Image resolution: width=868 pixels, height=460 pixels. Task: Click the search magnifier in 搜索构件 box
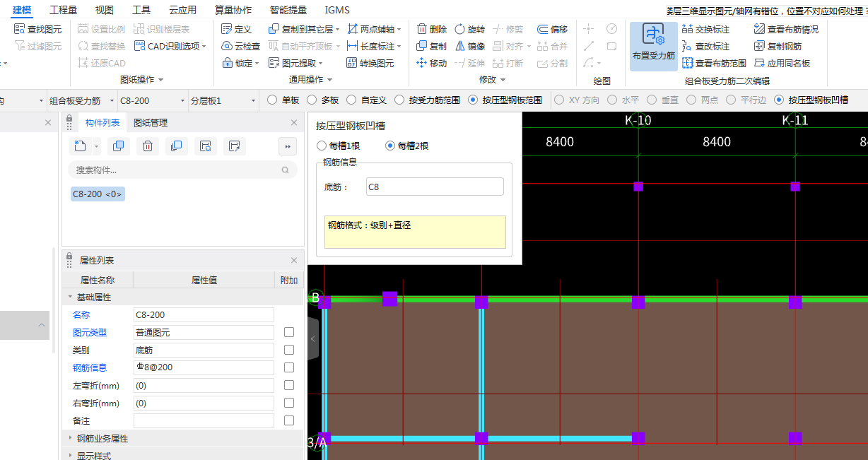[285, 170]
